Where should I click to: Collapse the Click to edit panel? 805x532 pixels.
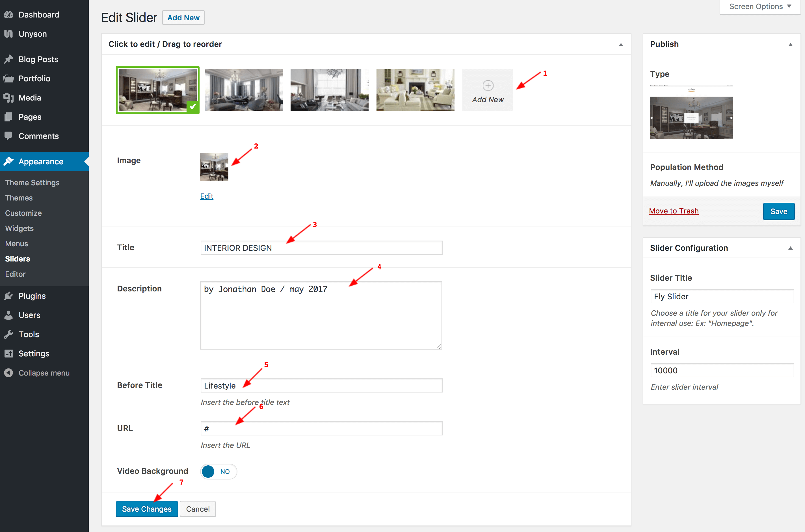[621, 44]
